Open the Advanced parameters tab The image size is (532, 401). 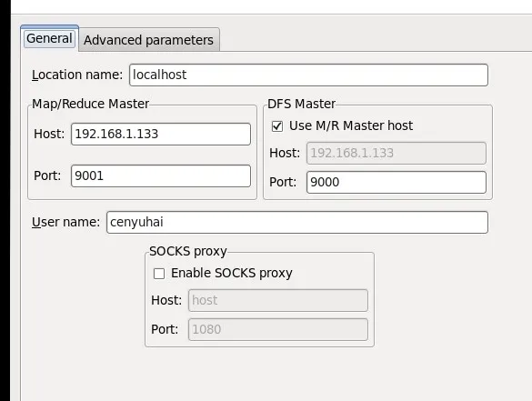pyautogui.click(x=148, y=40)
